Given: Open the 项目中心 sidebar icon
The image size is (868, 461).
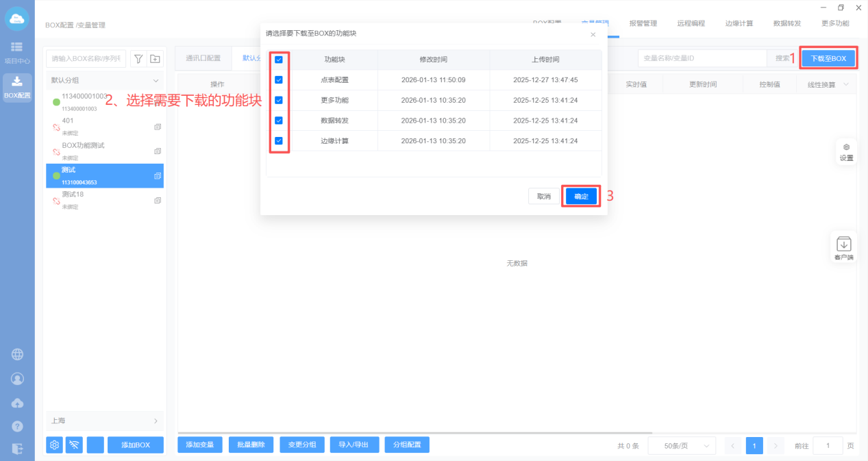Looking at the screenshot, I should [17, 51].
